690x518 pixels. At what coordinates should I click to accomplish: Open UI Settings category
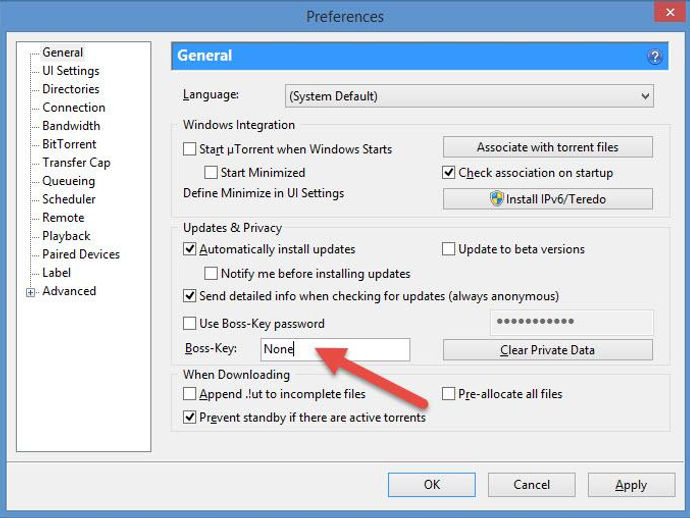(x=71, y=71)
